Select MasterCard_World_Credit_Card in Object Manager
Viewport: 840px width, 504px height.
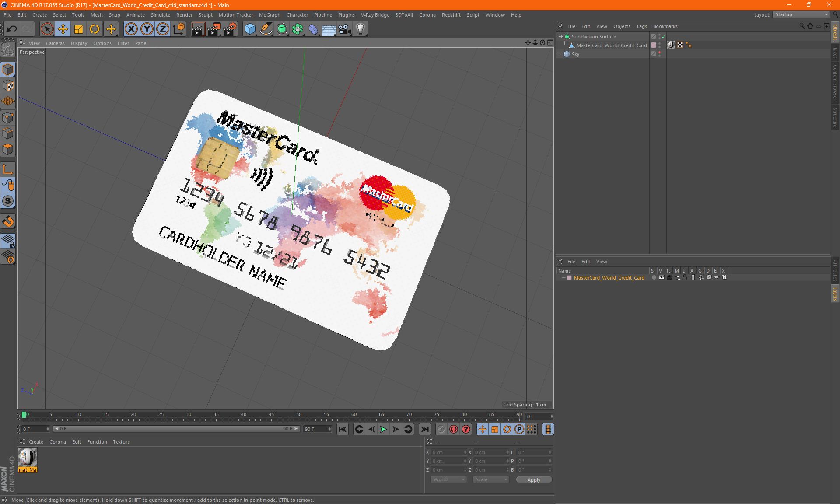coord(611,45)
